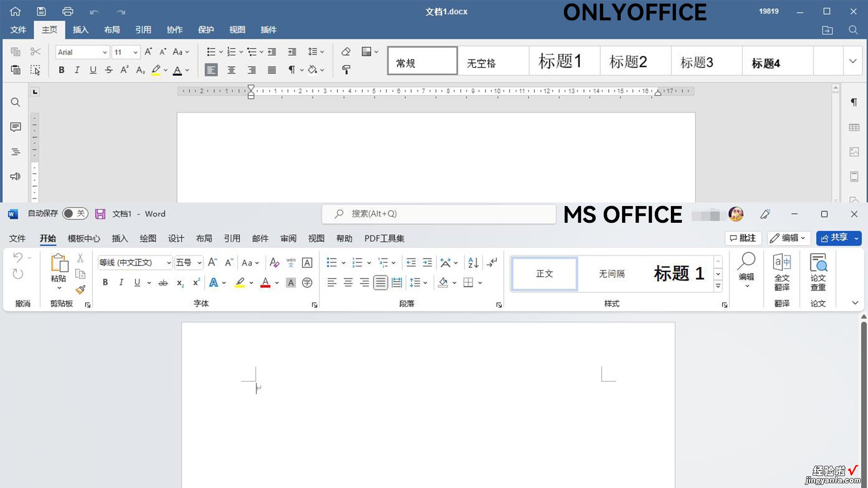Click the ONLYOFFICE clear style eraser icon
The height and width of the screenshot is (488, 868).
346,52
